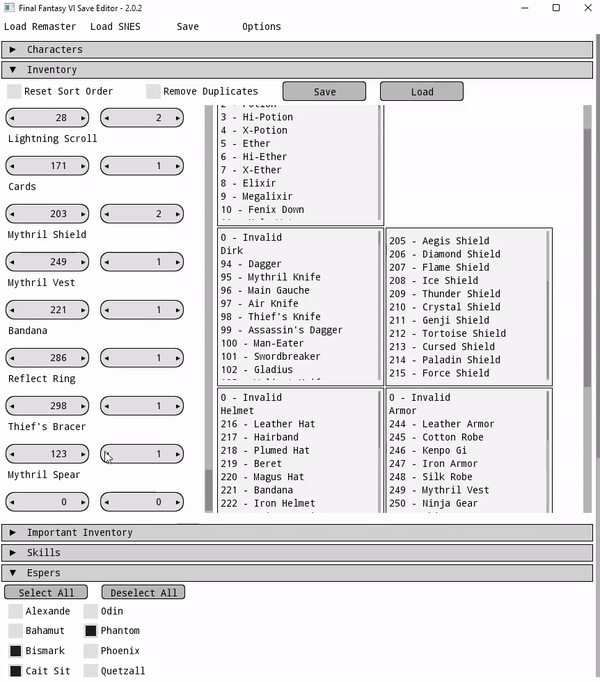The width and height of the screenshot is (600, 682).
Task: Select '3 - Hi-Potion' list entry
Action: pos(257,117)
